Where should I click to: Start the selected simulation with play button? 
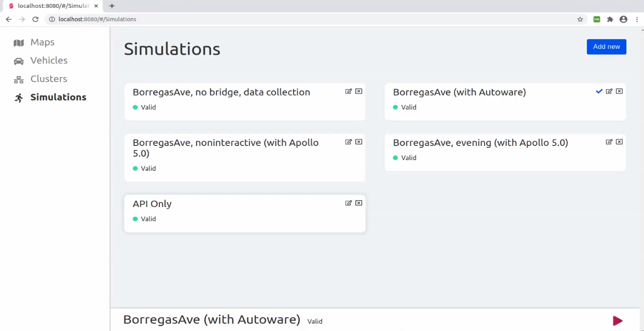[x=618, y=321]
